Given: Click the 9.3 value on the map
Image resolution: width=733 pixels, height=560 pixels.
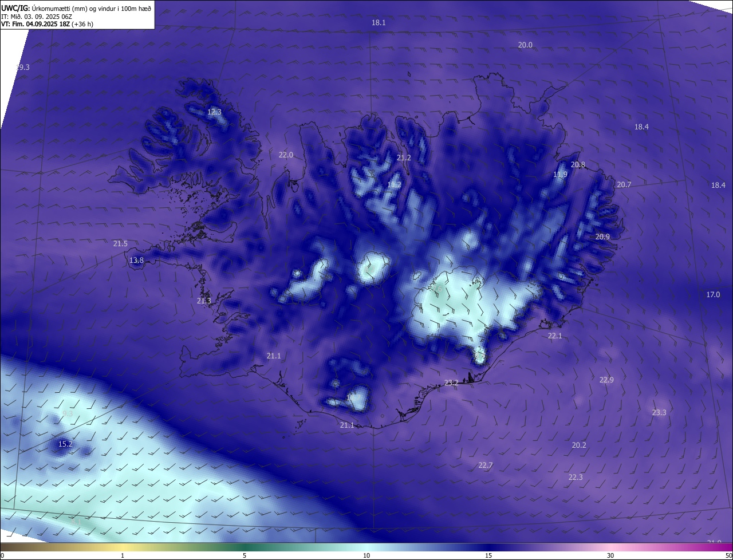Looking at the screenshot, I should [x=68, y=413].
